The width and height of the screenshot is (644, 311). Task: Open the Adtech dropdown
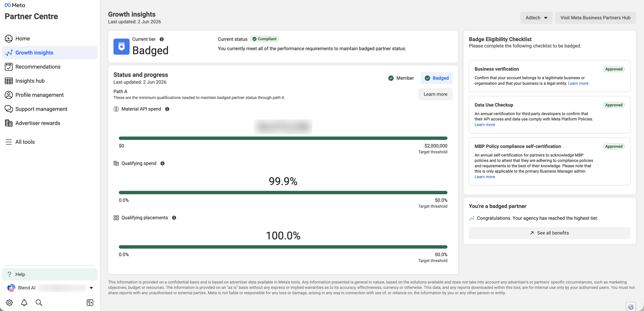point(536,18)
